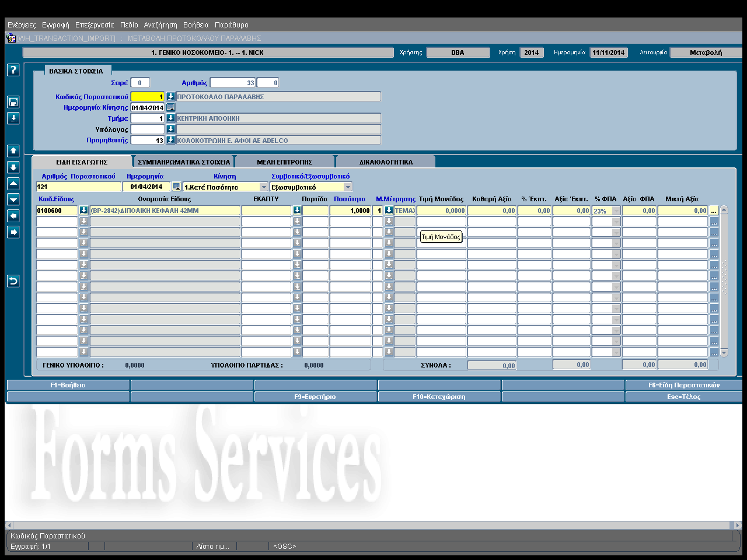Click the Παρτίδα cell in first row
The height and width of the screenshot is (560, 747).
click(315, 211)
